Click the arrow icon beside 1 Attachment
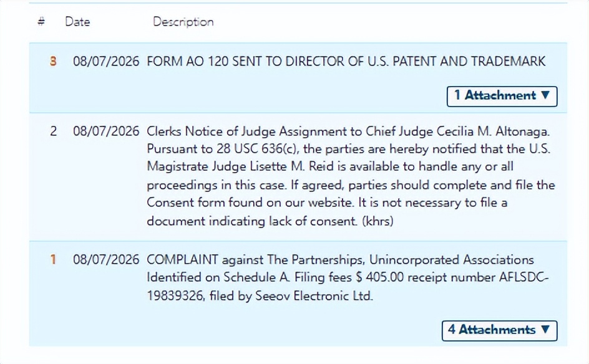Viewport: 589px width, 364px height. (x=546, y=95)
